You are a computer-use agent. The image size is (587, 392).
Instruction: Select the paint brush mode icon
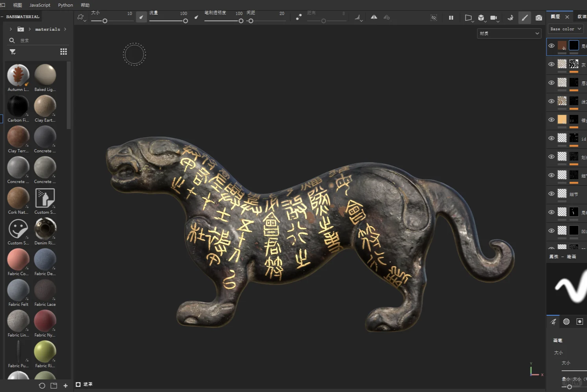pyautogui.click(x=524, y=18)
